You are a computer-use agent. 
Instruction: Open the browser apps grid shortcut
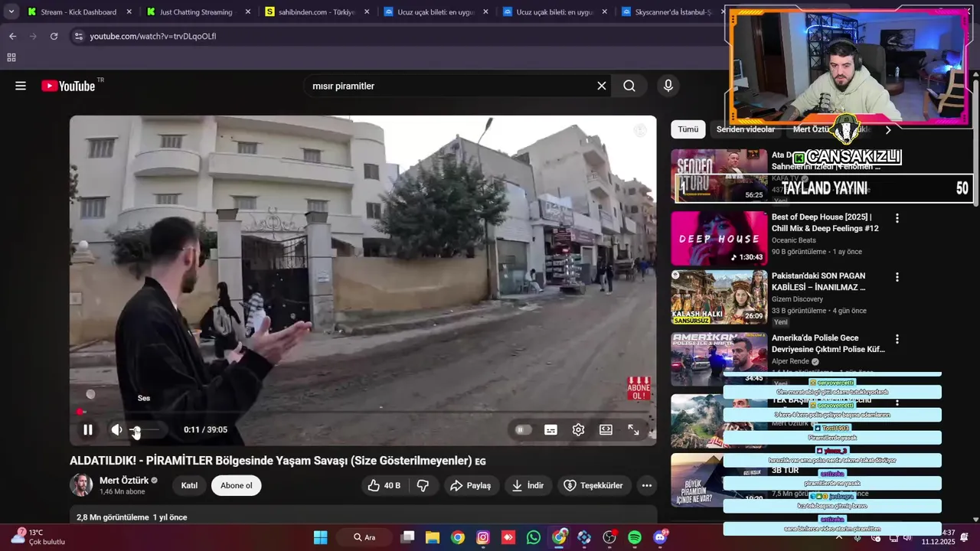[x=11, y=57]
